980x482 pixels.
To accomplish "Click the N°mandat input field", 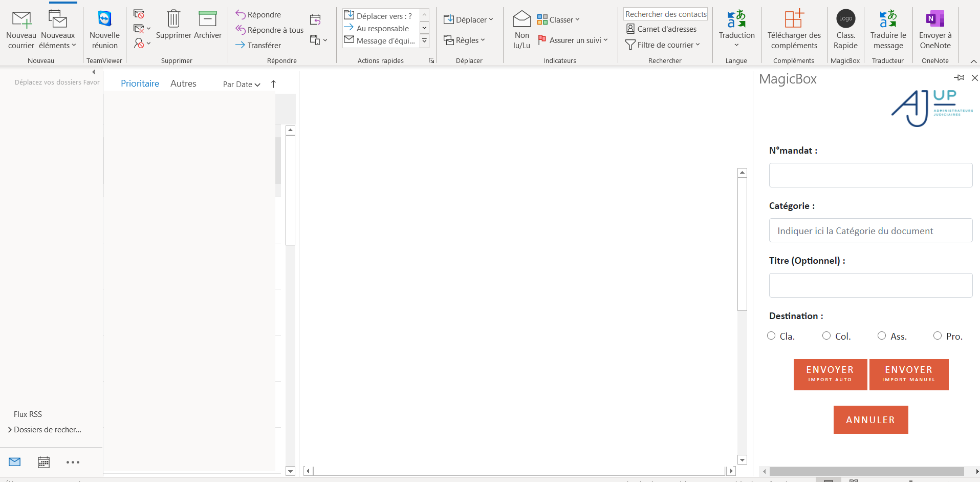I will pyautogui.click(x=870, y=175).
